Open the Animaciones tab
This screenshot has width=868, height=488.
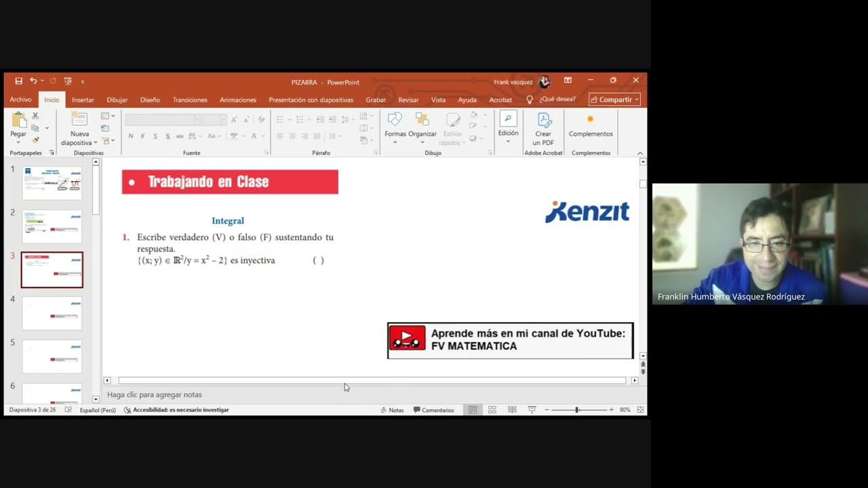[238, 100]
